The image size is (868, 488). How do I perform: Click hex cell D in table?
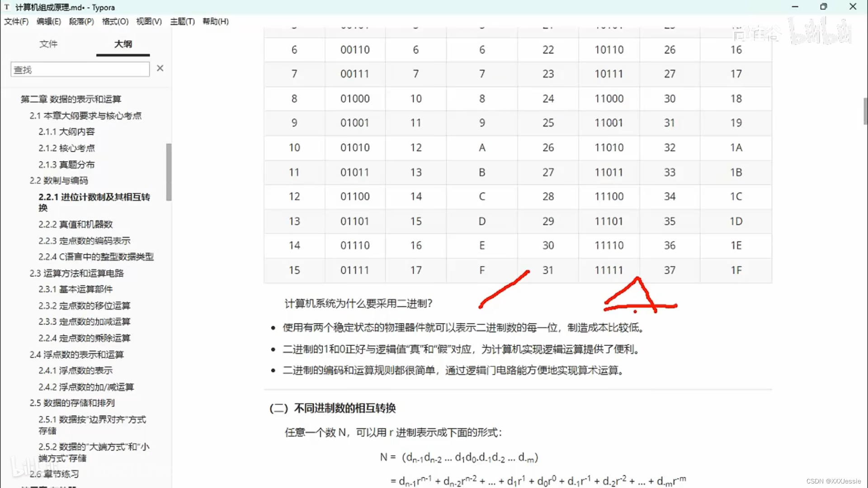pos(482,221)
